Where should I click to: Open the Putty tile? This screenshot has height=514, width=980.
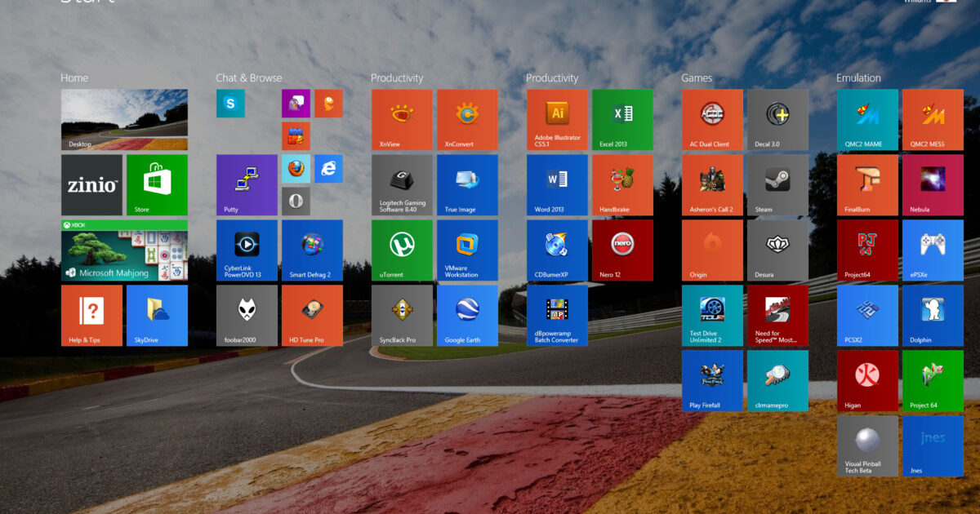coord(247,185)
